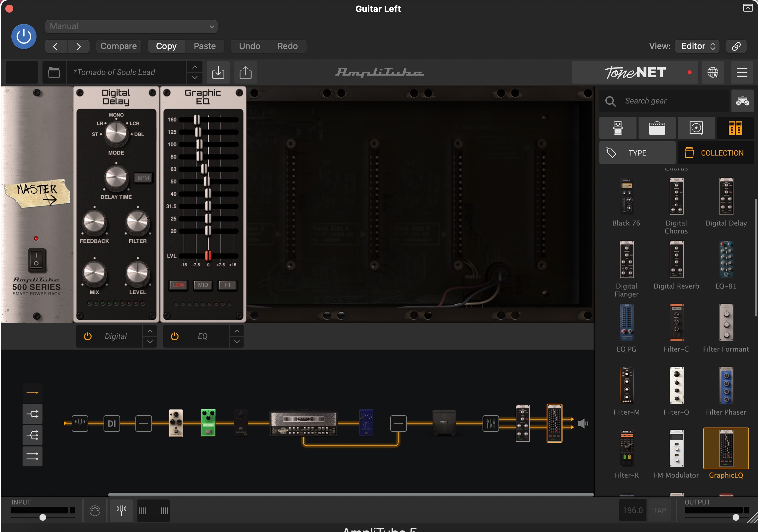Click the link chain icon
The image size is (758, 532).
tap(736, 46)
